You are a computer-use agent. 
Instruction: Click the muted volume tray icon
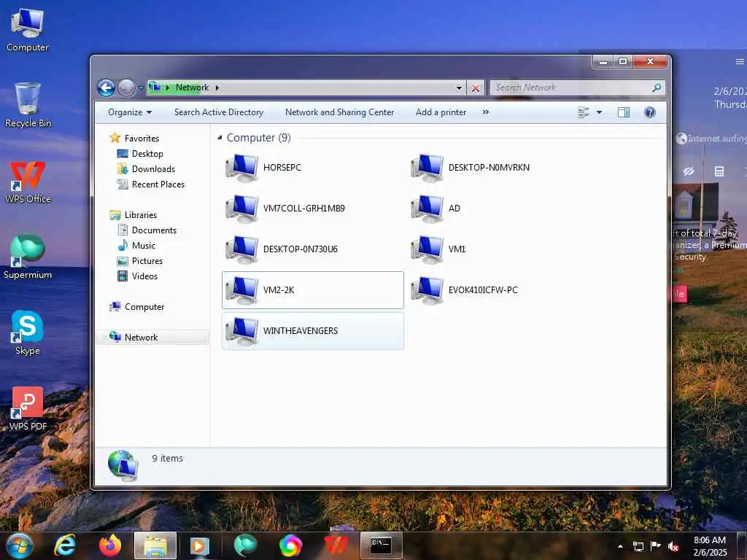(x=673, y=546)
